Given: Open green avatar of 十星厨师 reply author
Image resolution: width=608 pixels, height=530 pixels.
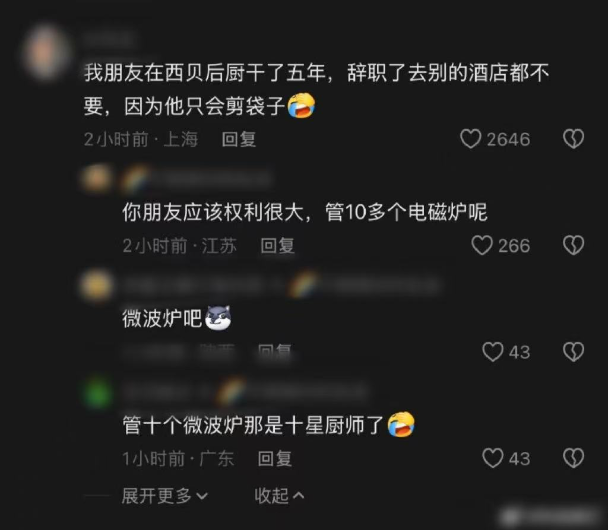Looking at the screenshot, I should click(x=97, y=393).
